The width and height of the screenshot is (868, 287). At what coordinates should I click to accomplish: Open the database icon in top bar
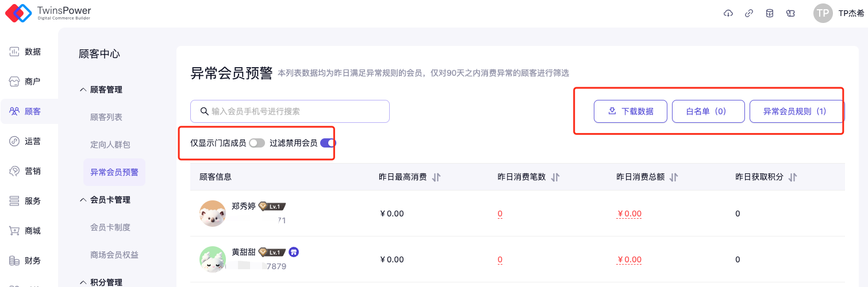click(770, 14)
